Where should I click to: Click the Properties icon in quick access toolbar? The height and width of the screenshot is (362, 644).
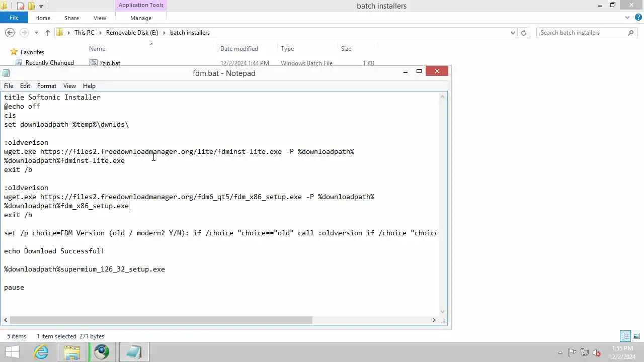coord(20,6)
